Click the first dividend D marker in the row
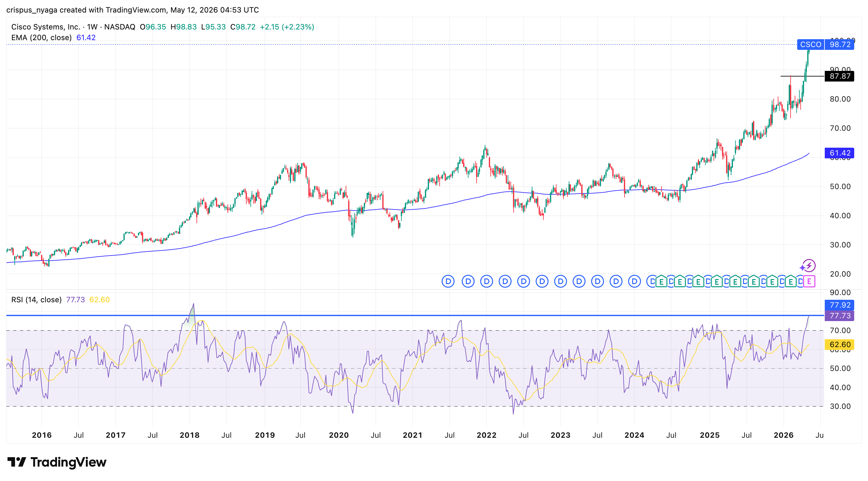The height and width of the screenshot is (481, 868). click(x=448, y=282)
